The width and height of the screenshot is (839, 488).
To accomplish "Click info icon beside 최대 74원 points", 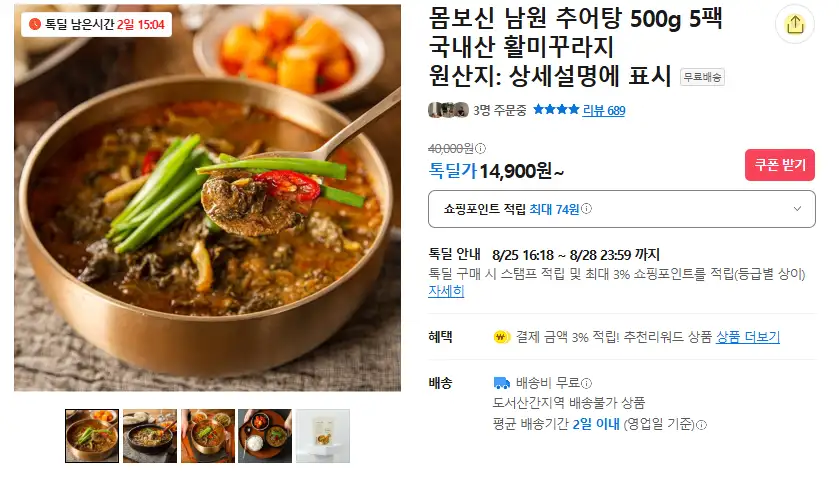I will [586, 209].
